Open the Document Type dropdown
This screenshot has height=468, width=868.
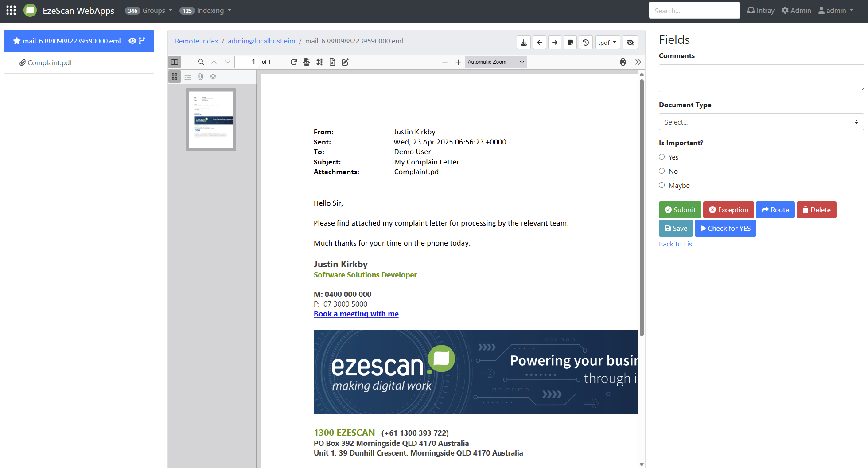coord(761,122)
